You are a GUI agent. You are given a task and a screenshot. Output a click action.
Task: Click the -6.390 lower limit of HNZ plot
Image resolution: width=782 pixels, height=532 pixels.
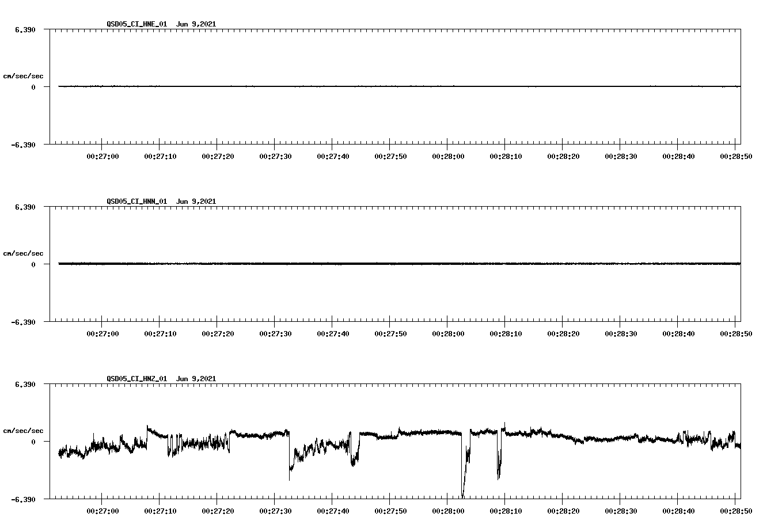point(24,499)
